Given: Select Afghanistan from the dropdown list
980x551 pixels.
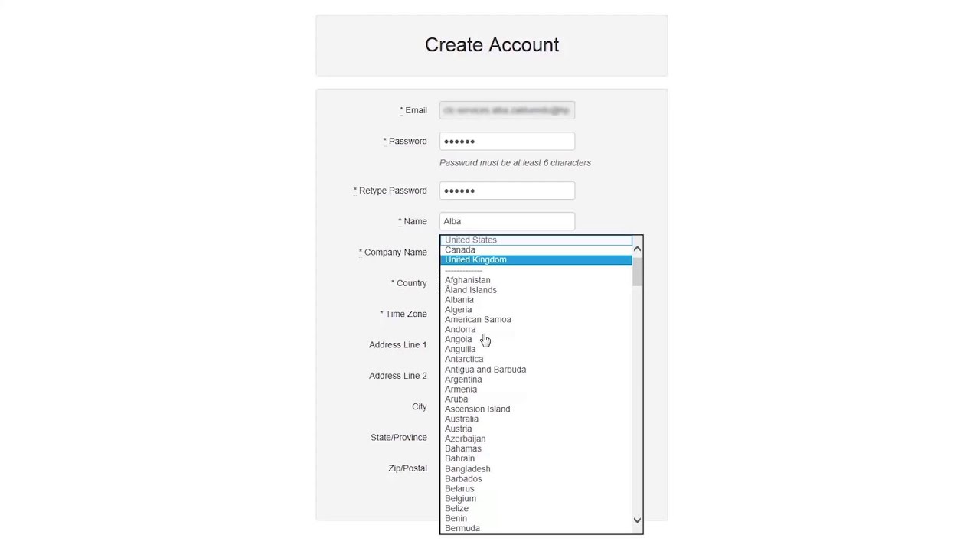Looking at the screenshot, I should tap(468, 280).
